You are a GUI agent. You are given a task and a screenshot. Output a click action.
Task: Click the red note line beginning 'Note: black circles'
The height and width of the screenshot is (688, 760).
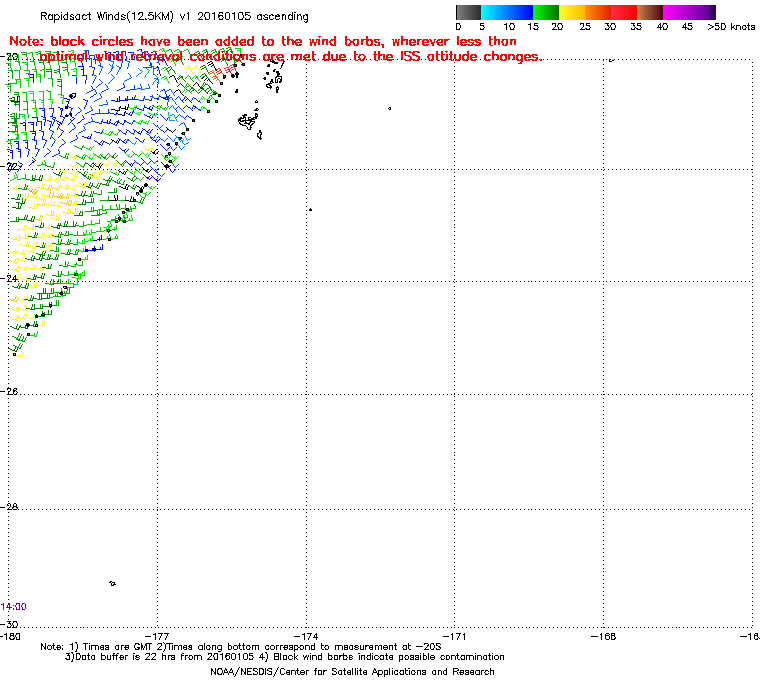coord(263,41)
